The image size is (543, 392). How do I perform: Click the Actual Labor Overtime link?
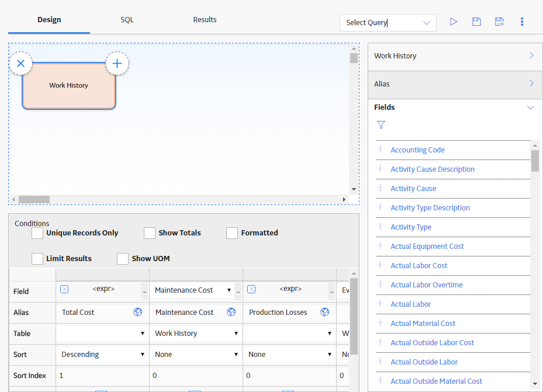pyautogui.click(x=427, y=285)
